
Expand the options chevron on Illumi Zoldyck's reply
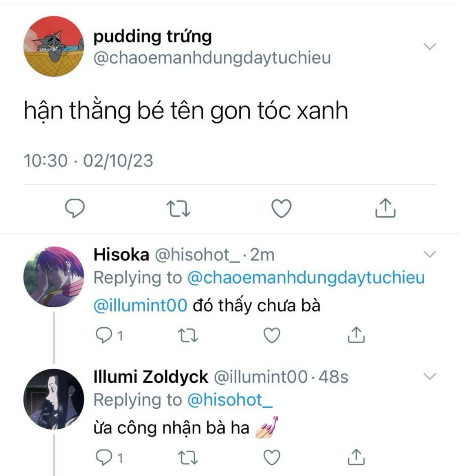pyautogui.click(x=430, y=377)
